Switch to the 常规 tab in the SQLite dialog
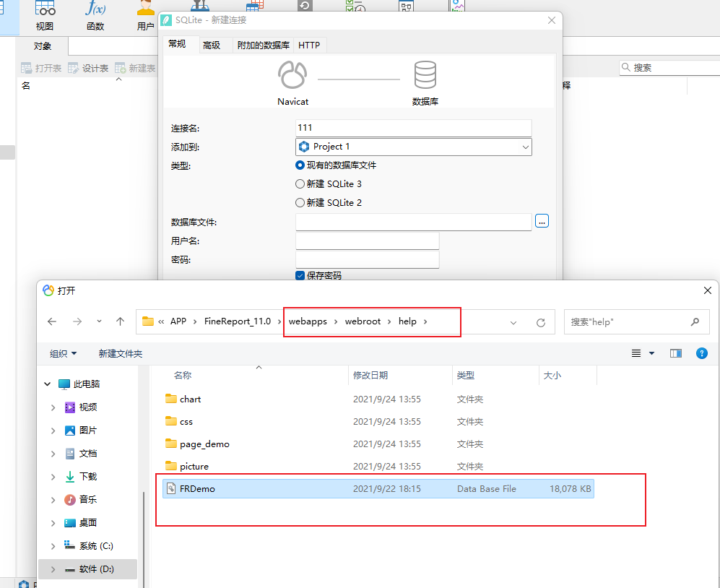 [177, 44]
